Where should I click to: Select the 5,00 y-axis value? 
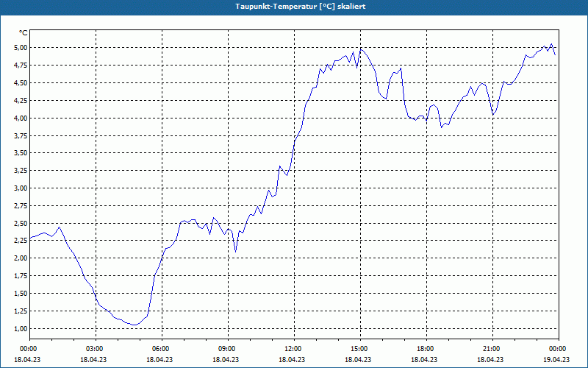click(x=21, y=48)
